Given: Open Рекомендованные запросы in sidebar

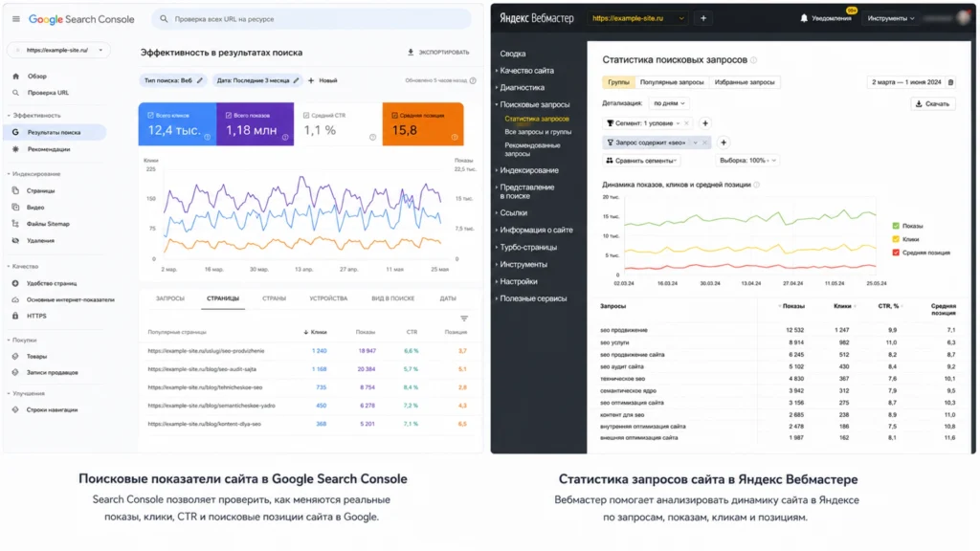Looking at the screenshot, I should click(x=532, y=149).
